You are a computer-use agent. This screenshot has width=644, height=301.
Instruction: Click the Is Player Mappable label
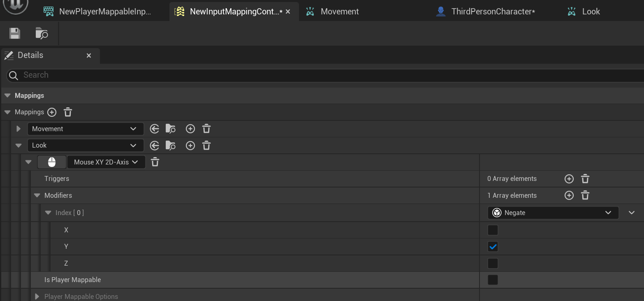coord(73,280)
